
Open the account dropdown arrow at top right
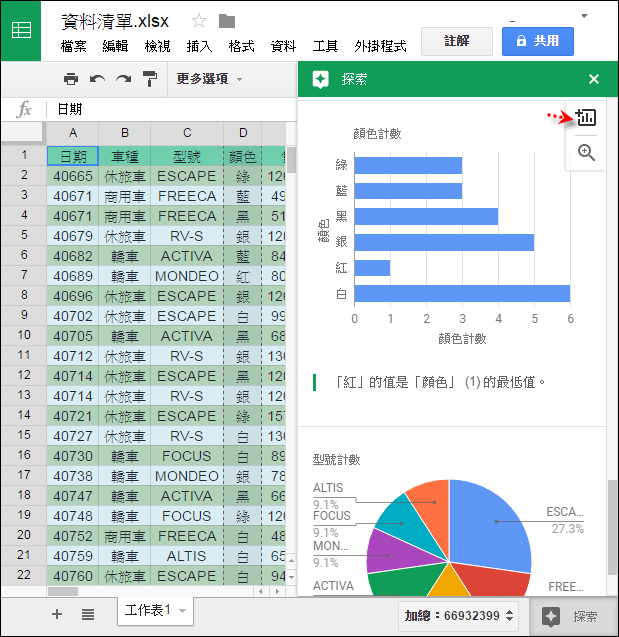[584, 16]
